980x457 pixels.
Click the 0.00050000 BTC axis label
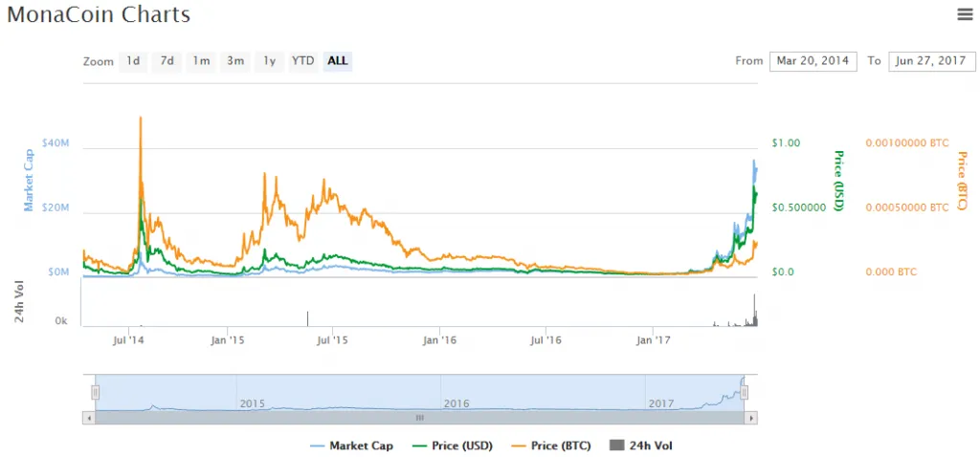(x=907, y=207)
